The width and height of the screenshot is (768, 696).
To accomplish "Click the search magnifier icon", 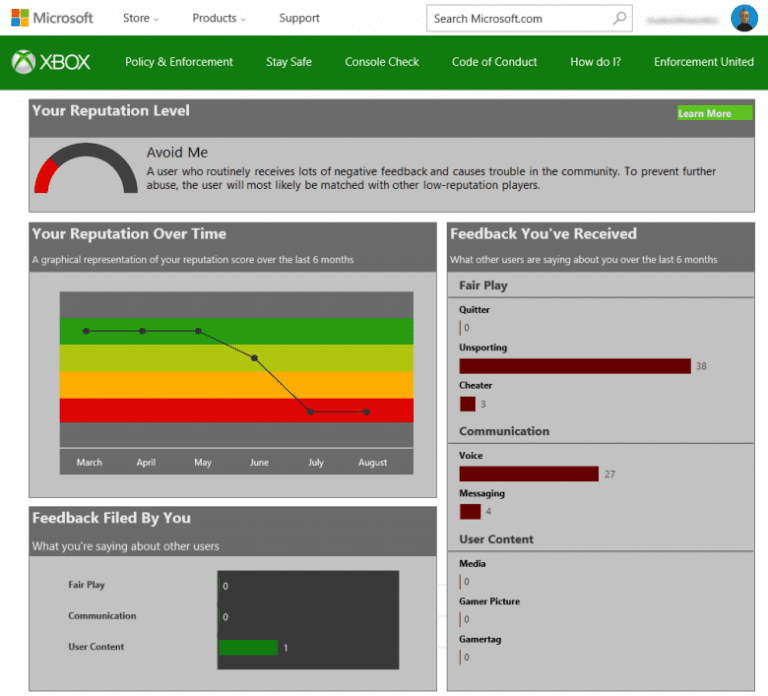I will point(620,18).
